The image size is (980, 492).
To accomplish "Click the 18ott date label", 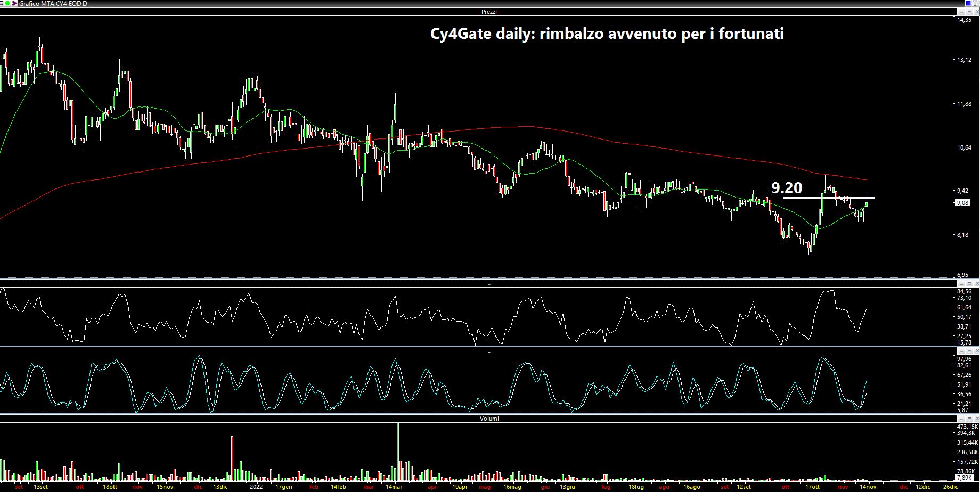I will tap(110, 487).
